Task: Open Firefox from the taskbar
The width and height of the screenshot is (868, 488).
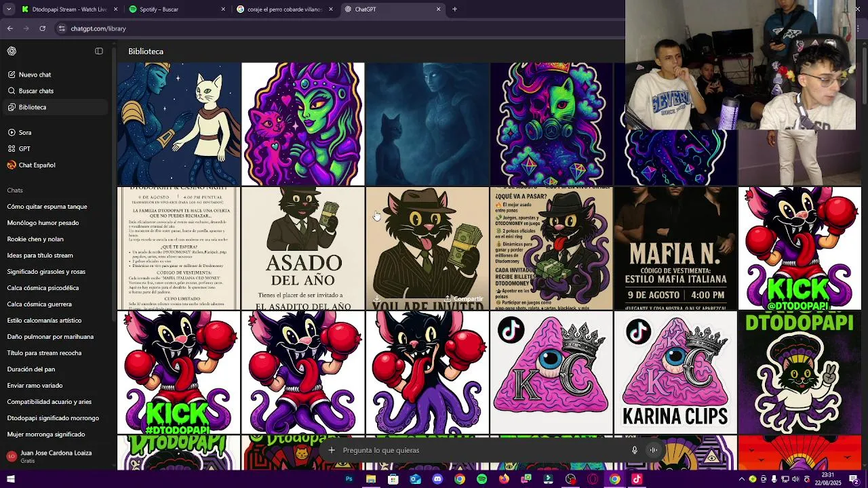Action: [x=504, y=479]
